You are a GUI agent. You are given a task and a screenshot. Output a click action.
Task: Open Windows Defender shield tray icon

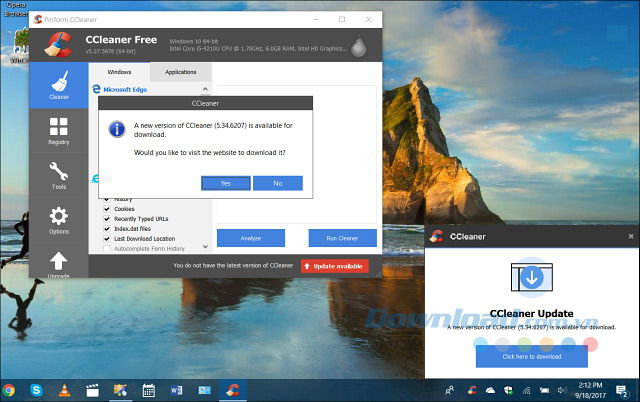tap(508, 391)
